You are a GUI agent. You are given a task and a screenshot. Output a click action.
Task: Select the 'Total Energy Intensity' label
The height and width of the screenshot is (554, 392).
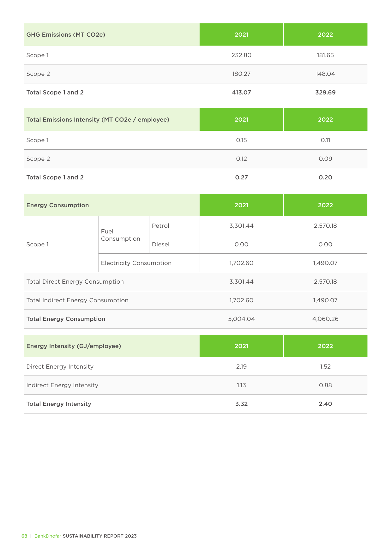(59, 404)
